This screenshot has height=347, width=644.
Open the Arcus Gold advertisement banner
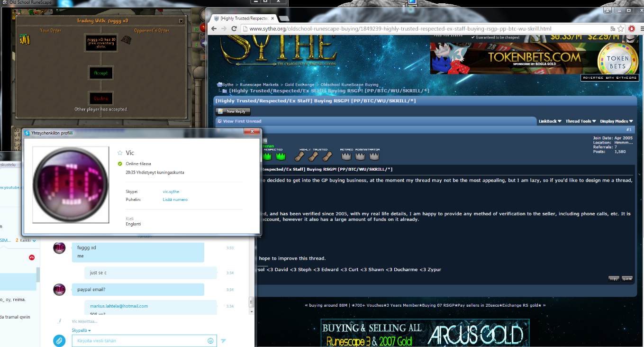[425, 333]
